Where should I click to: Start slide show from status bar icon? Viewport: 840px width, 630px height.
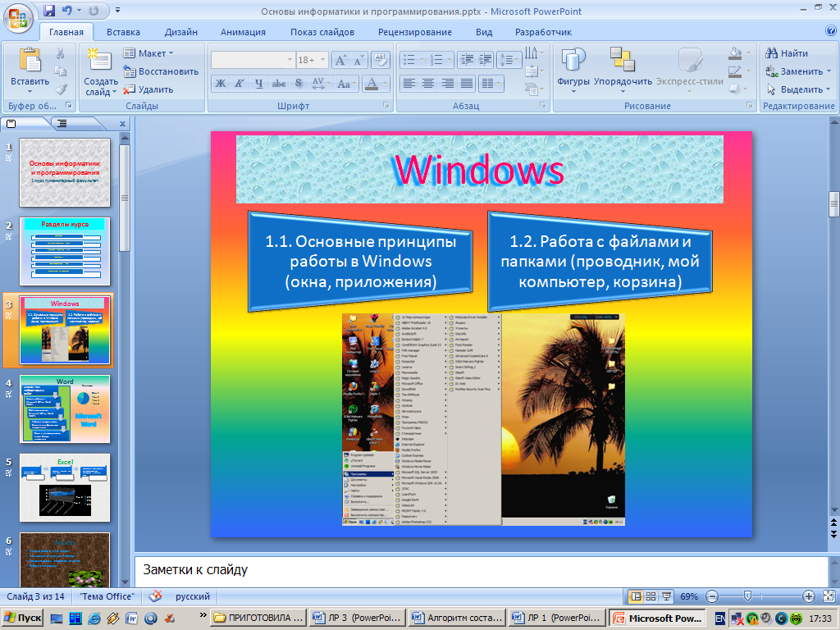point(666,596)
